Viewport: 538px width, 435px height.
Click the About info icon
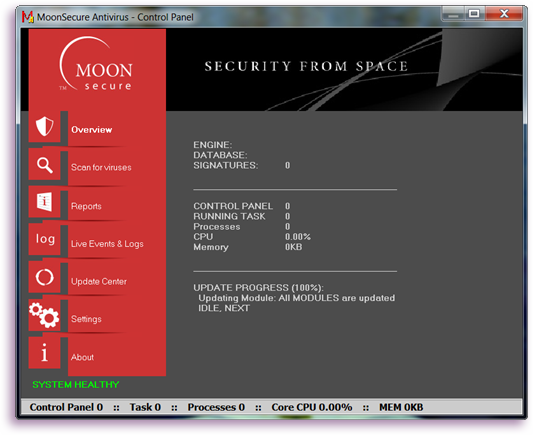45,352
